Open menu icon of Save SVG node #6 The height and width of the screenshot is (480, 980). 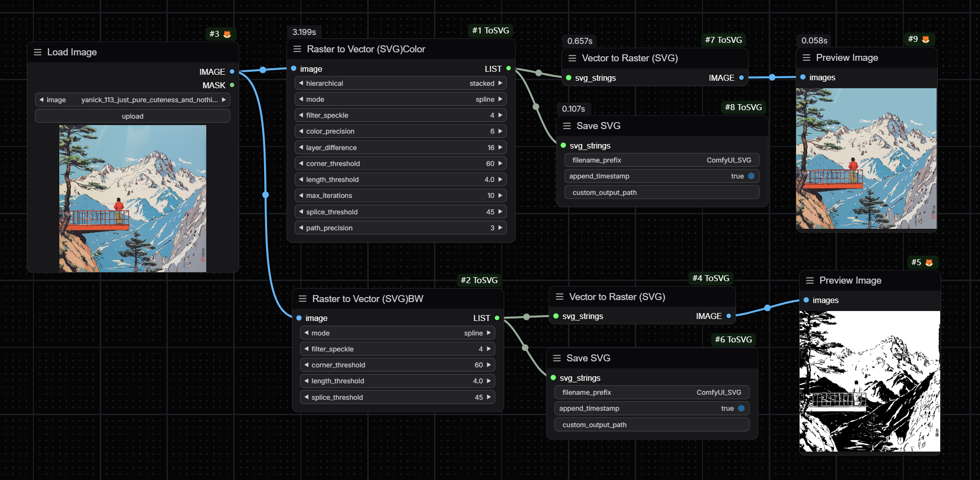tap(557, 358)
